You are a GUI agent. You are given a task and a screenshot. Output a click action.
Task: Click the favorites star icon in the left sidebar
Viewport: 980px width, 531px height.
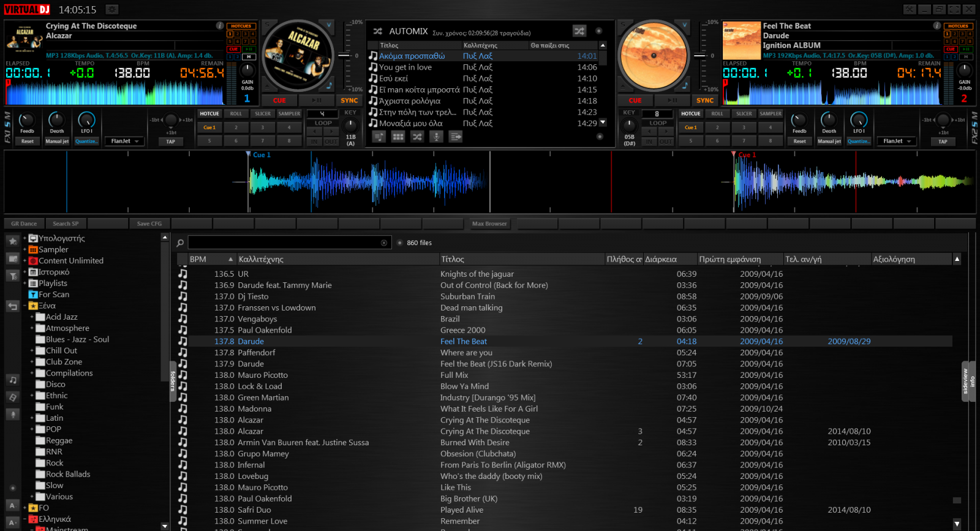tap(12, 241)
